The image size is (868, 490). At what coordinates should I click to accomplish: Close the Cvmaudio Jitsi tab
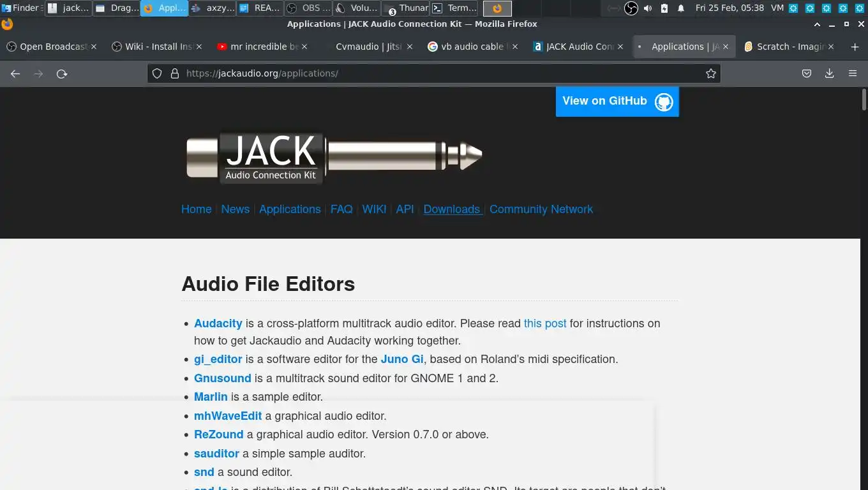(410, 47)
